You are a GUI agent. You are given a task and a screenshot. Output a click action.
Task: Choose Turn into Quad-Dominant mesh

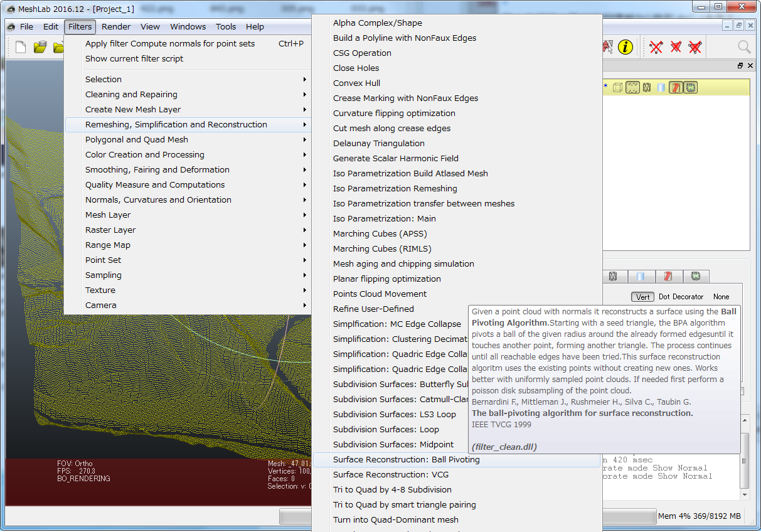(457, 519)
